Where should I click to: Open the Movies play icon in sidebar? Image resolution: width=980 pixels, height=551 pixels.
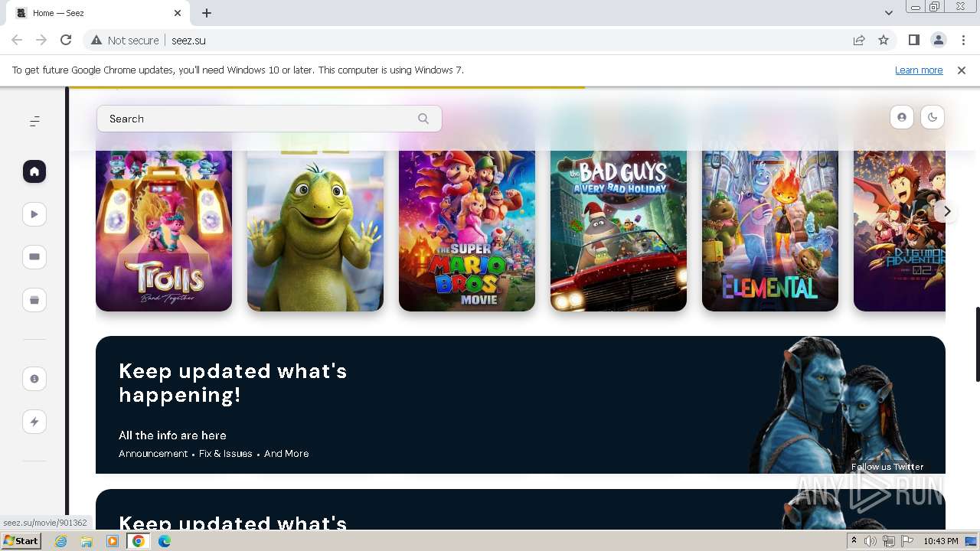34,214
